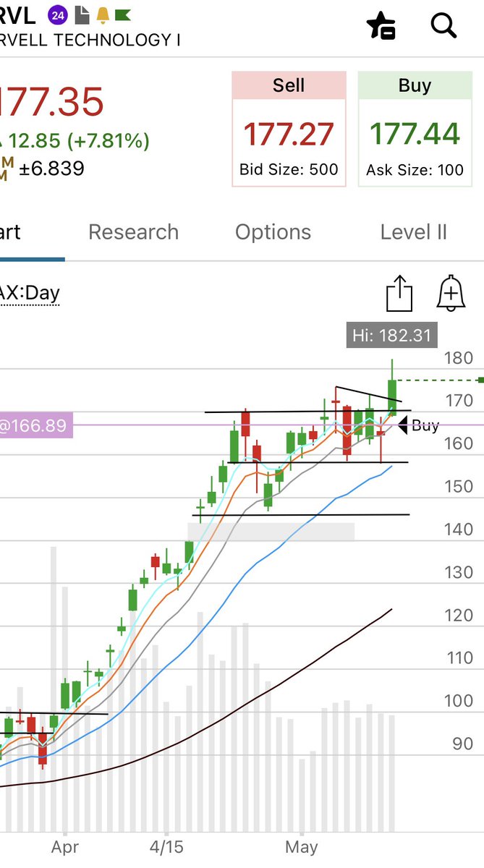Tap the 120 price axis label
Viewport: 484px width, 868px height.
(x=458, y=616)
